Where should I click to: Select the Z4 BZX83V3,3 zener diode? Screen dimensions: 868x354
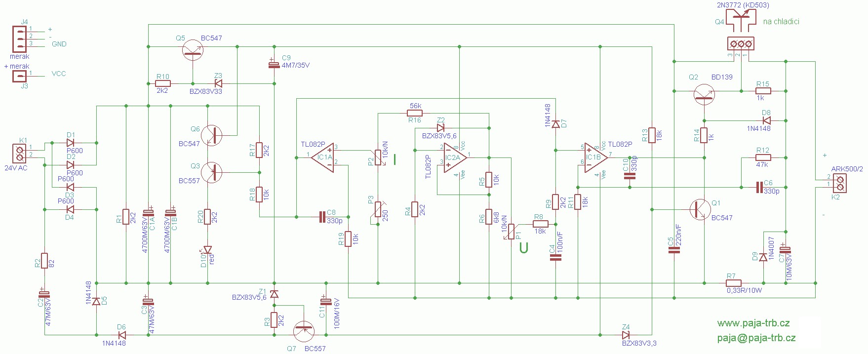click(x=626, y=335)
